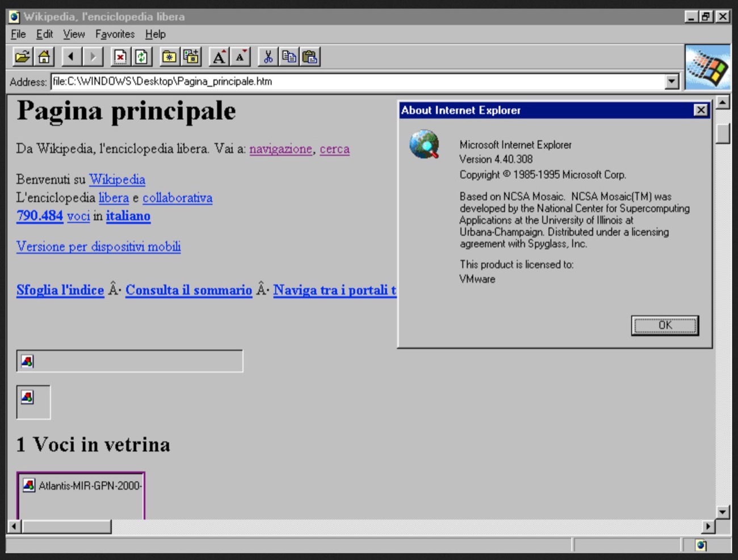Click the "libera" link
The width and height of the screenshot is (738, 560).
click(x=114, y=198)
